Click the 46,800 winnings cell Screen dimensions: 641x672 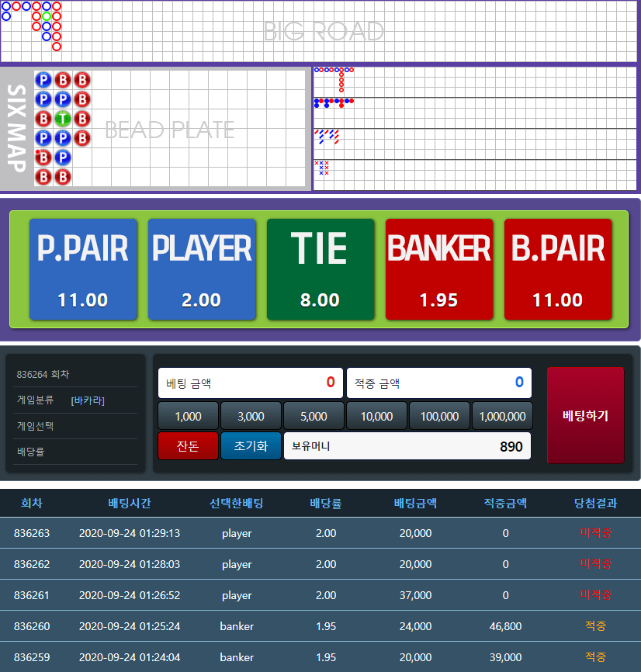[506, 626]
